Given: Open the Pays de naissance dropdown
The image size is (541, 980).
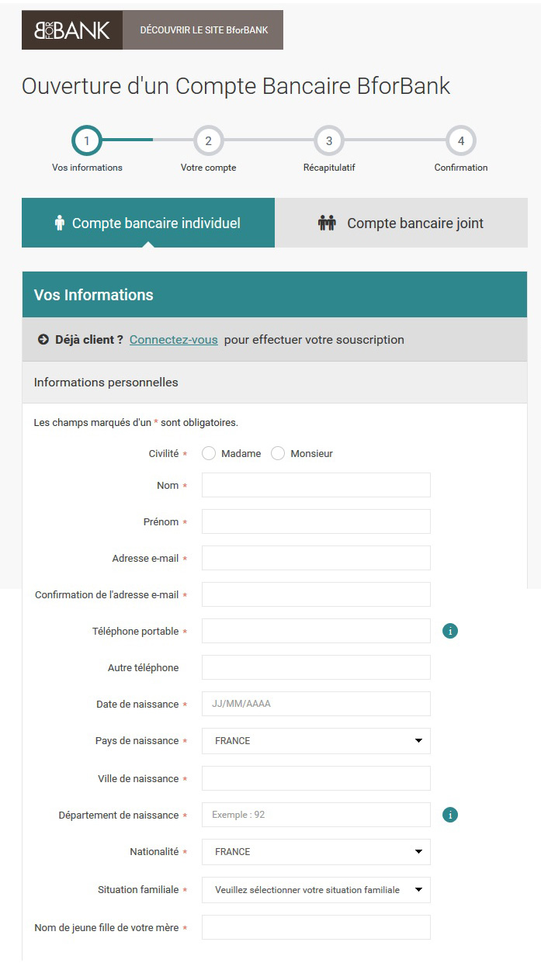Looking at the screenshot, I should pyautogui.click(x=316, y=741).
